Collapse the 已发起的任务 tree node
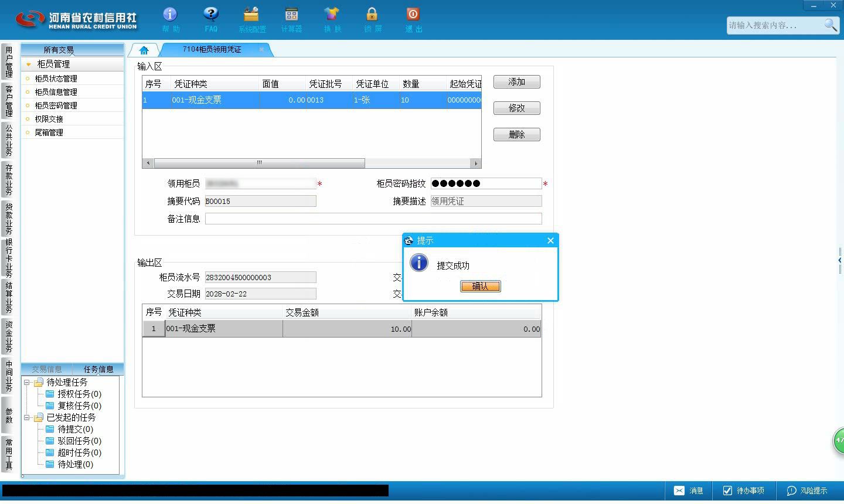844x504 pixels. point(26,417)
